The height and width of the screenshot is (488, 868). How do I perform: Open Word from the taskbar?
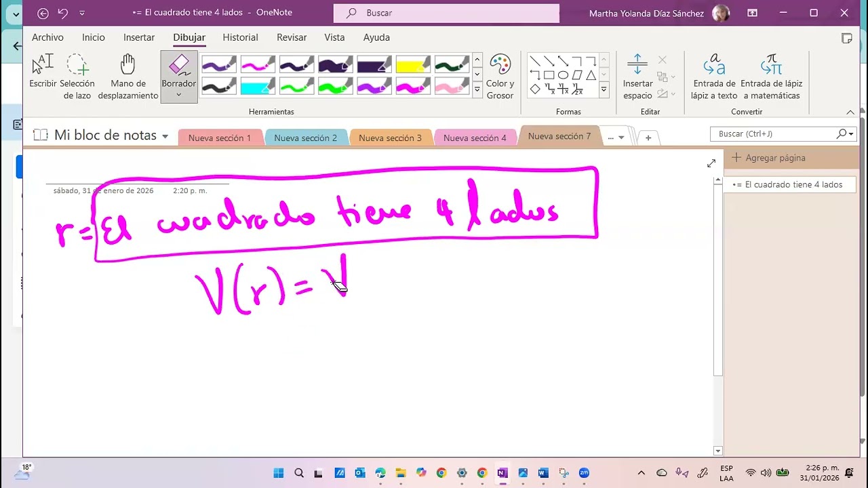(x=543, y=473)
